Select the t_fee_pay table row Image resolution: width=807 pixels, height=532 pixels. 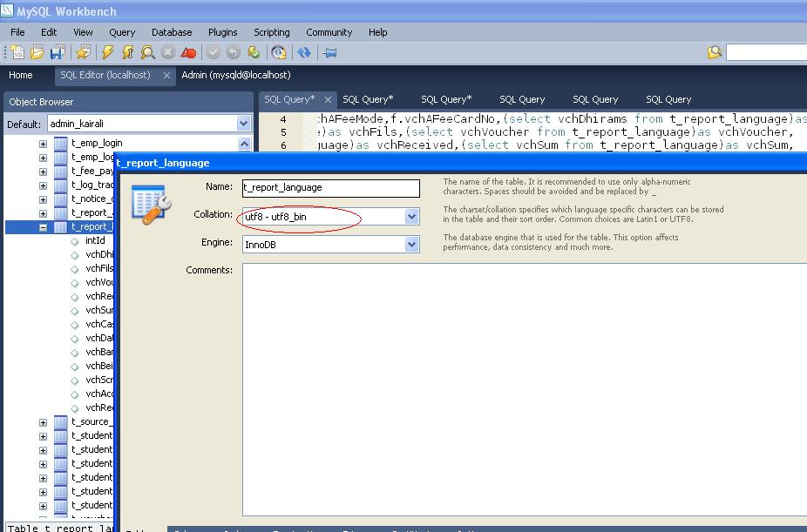(x=92, y=172)
